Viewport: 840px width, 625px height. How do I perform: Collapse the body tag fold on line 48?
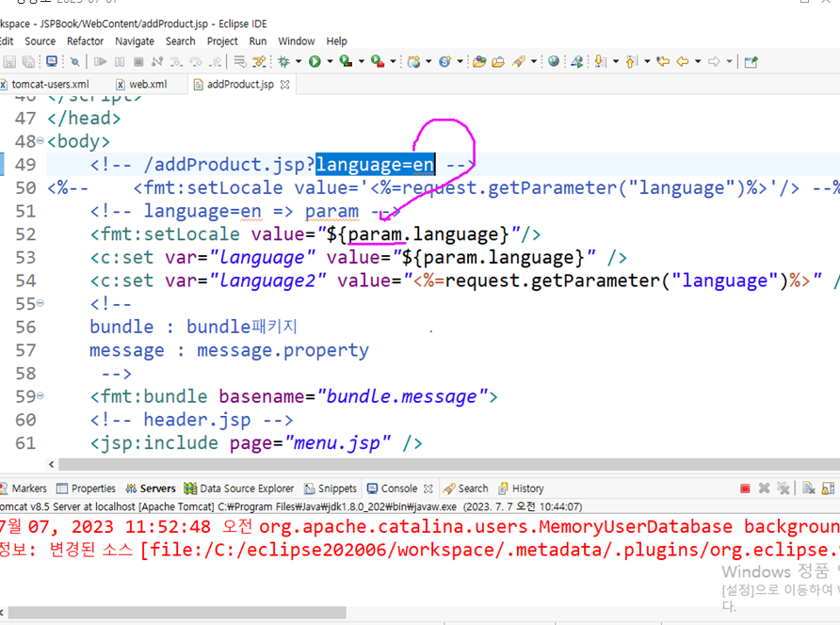click(x=40, y=141)
